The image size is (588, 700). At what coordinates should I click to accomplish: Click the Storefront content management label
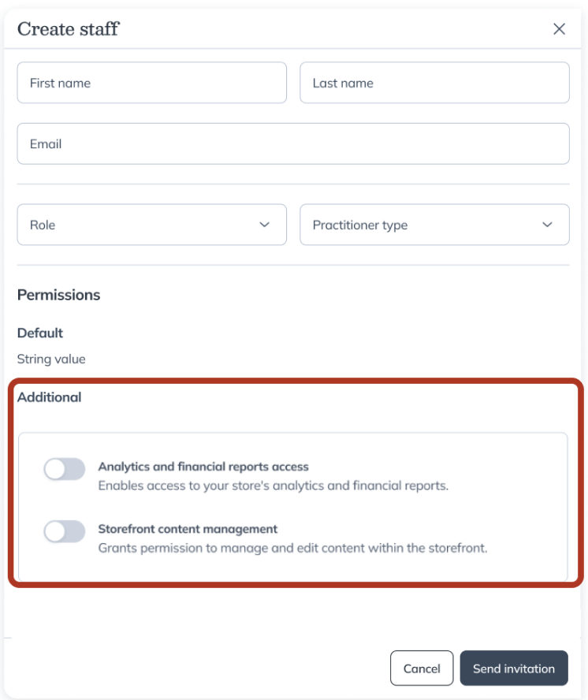click(188, 529)
